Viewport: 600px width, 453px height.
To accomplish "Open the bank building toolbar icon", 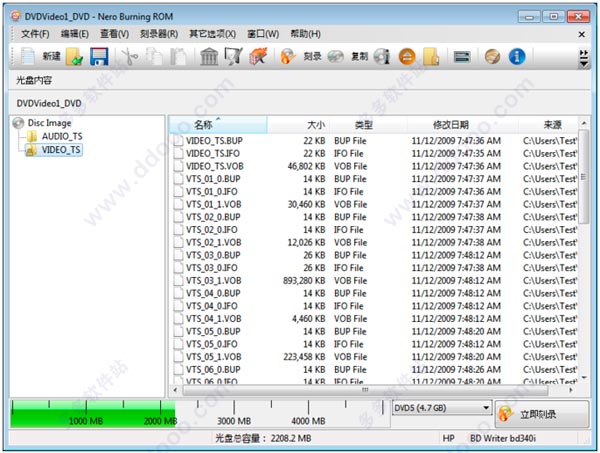I will point(209,57).
